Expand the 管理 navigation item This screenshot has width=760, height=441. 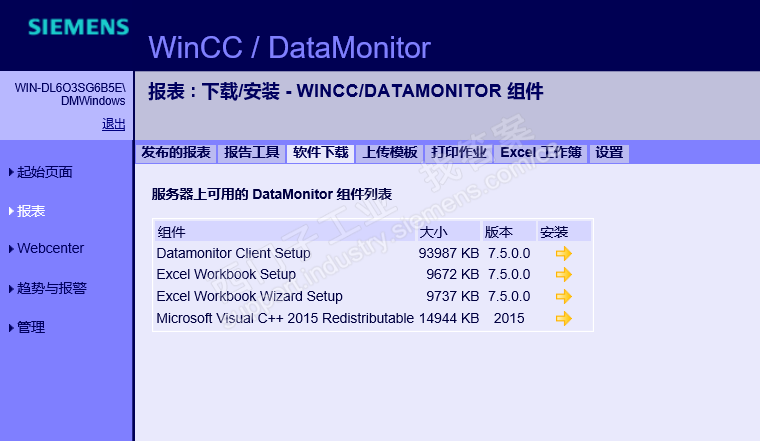31,327
